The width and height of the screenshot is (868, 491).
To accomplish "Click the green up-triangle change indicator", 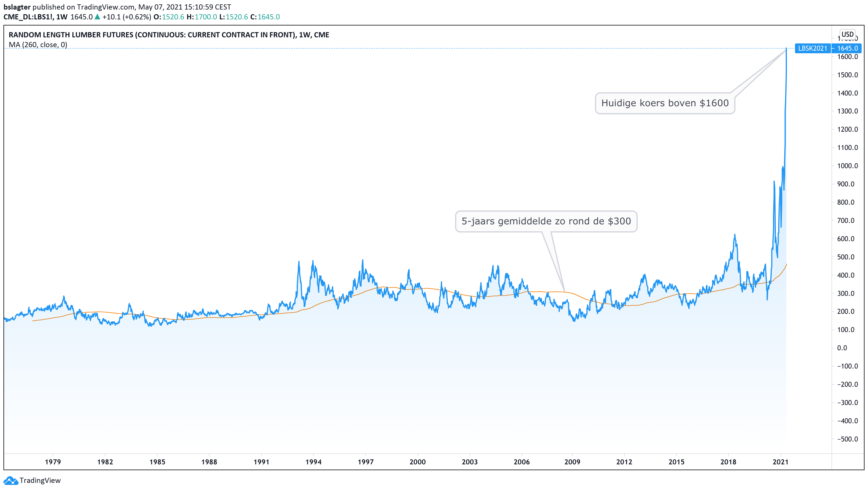I will tap(97, 17).
